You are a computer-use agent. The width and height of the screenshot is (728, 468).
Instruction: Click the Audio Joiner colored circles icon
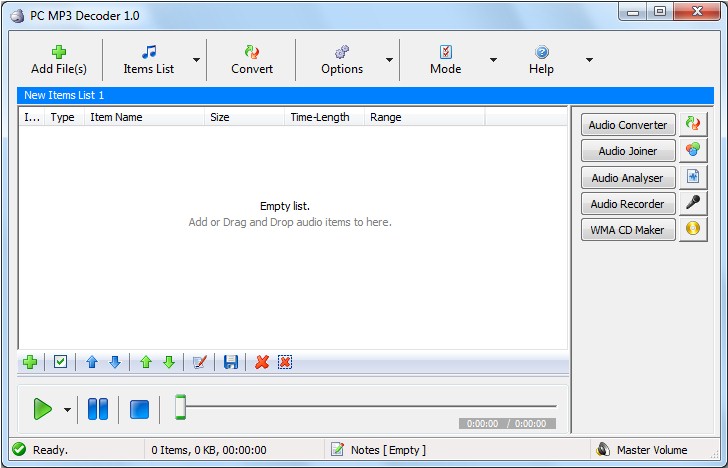click(x=693, y=150)
